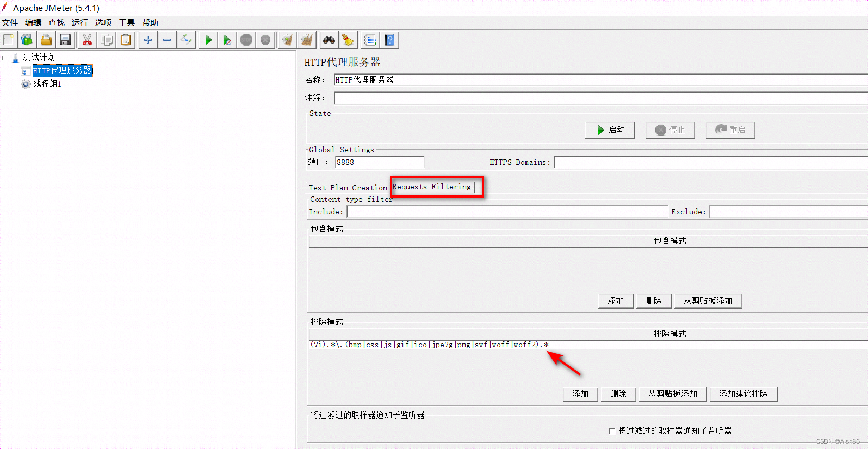This screenshot has height=449, width=868.
Task: Select the (?i).*\.(bmp|css|js... exclusion pattern row
Action: [588, 345]
